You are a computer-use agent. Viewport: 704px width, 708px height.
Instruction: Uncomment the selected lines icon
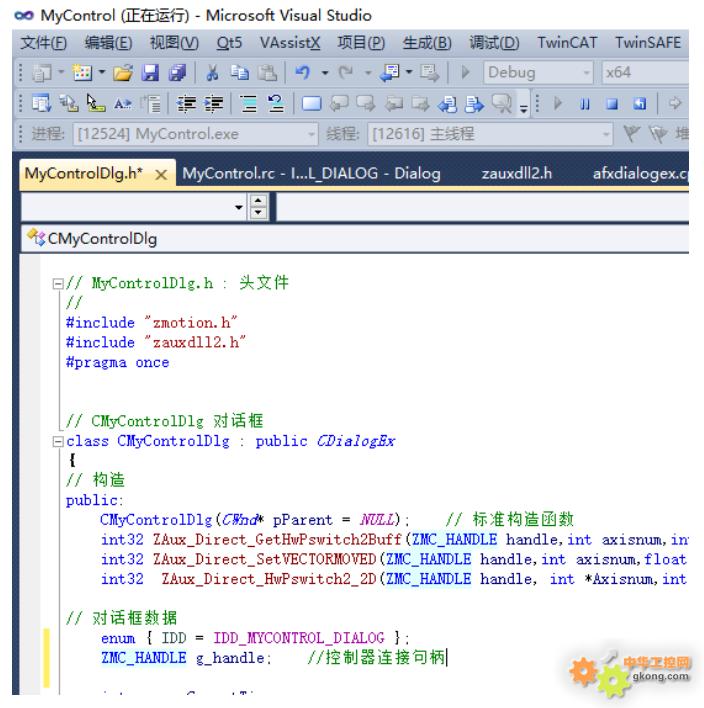tap(275, 104)
